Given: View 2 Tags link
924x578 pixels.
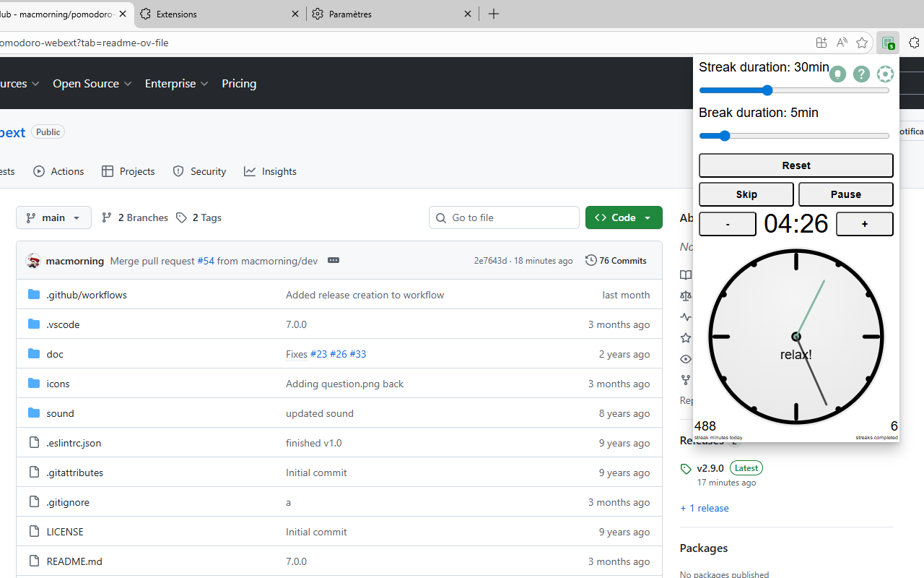Looking at the screenshot, I should pos(199,217).
